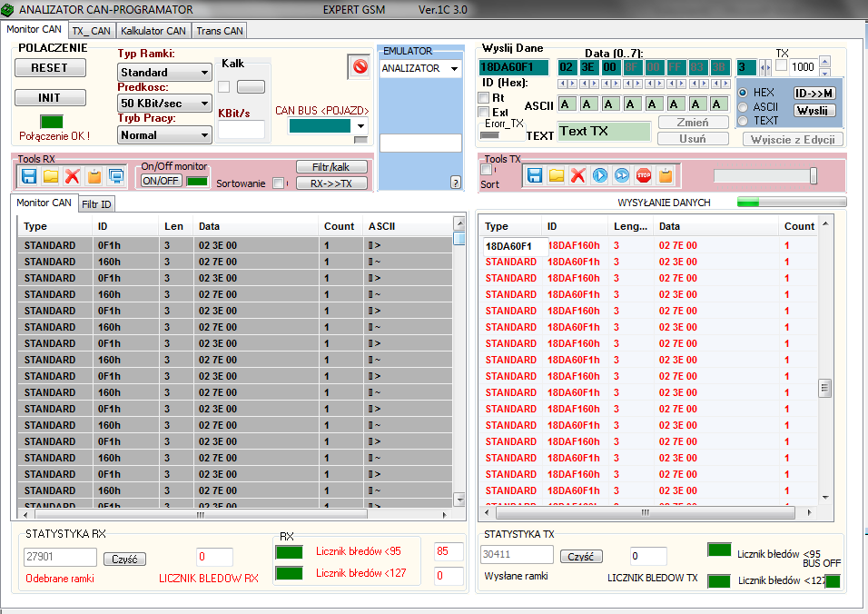Viewport: 868px width, 614px height.
Task: Click the fast-forward icon in Tools TX
Action: tap(622, 175)
